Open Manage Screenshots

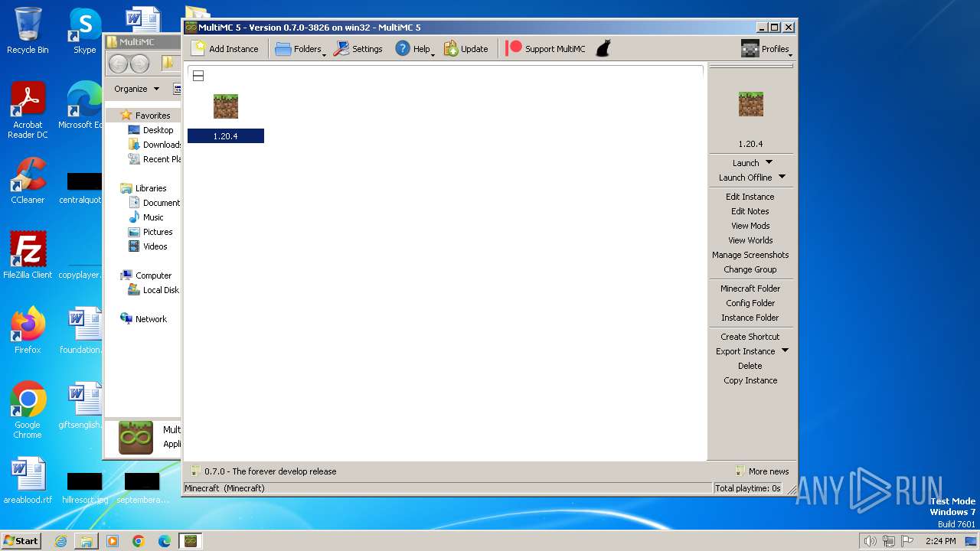coord(750,255)
